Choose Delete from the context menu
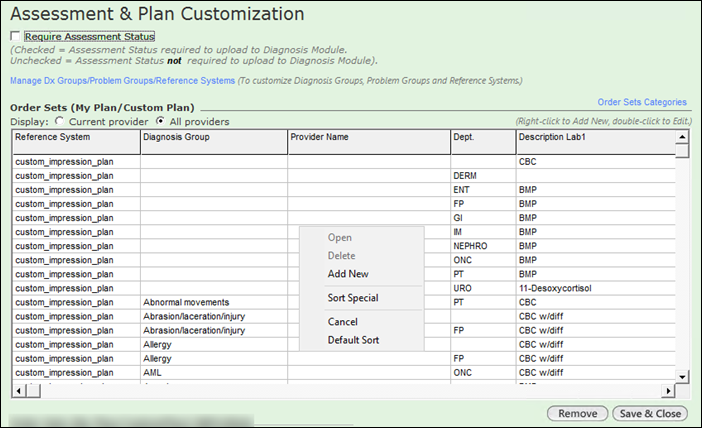The height and width of the screenshot is (428, 702). point(342,256)
